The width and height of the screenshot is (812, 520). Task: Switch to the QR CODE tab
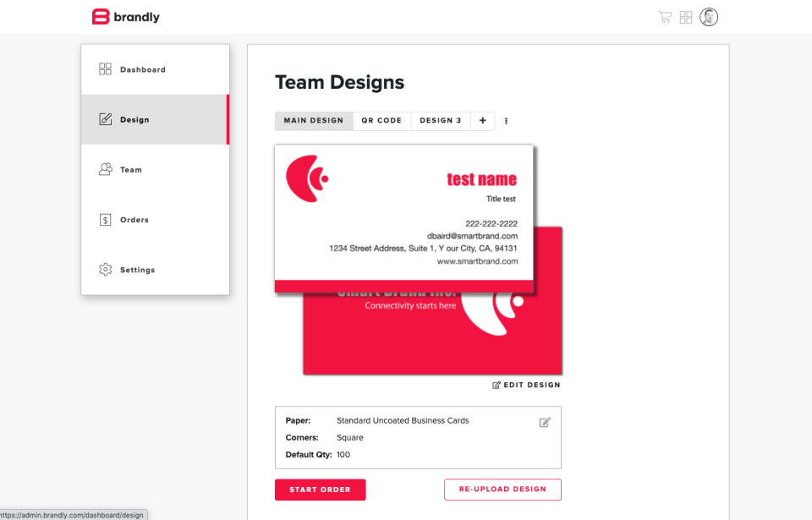381,121
